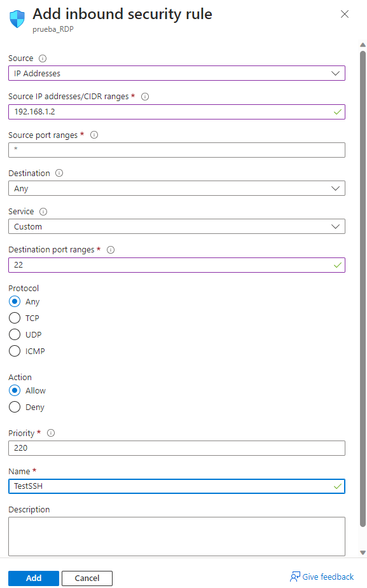Click the Add button

[34, 578]
